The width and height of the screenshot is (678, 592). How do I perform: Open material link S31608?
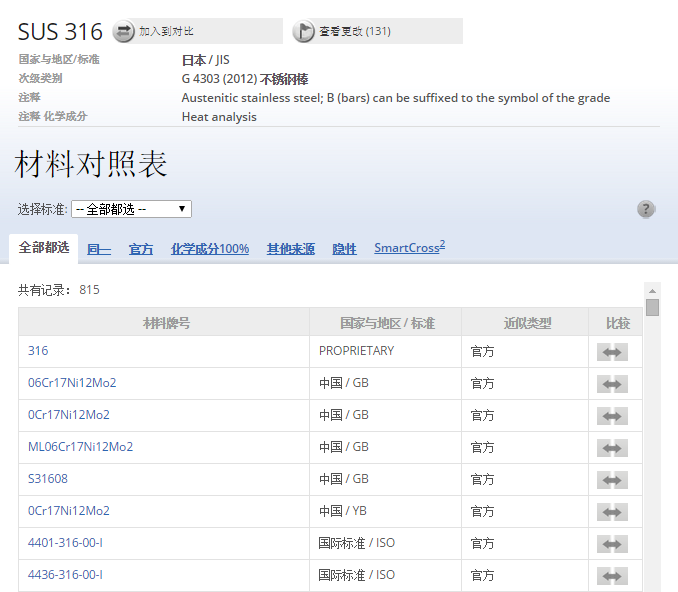click(x=48, y=479)
